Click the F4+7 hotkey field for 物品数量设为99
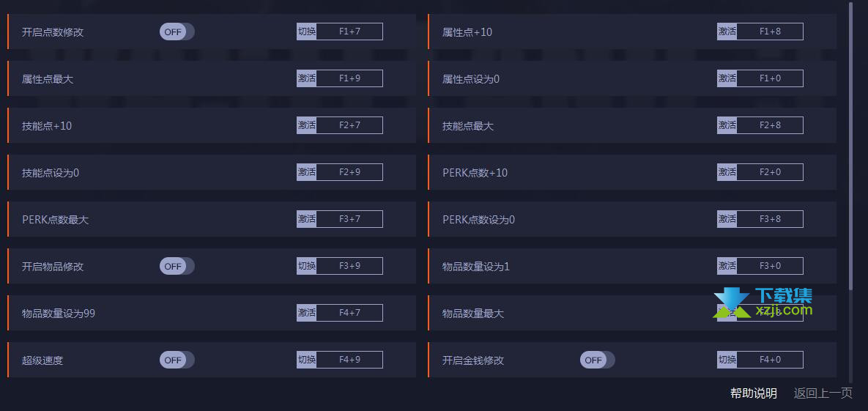Image resolution: width=868 pixels, height=411 pixels. pyautogui.click(x=349, y=313)
